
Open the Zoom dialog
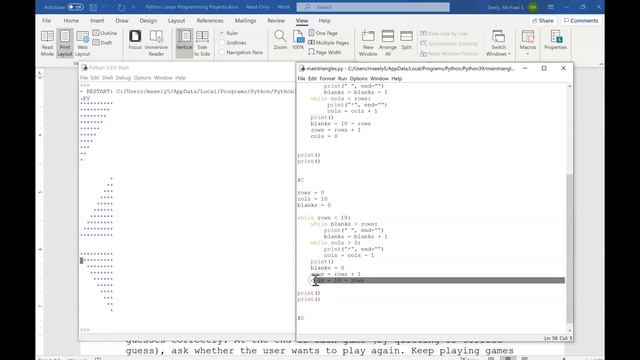280,40
